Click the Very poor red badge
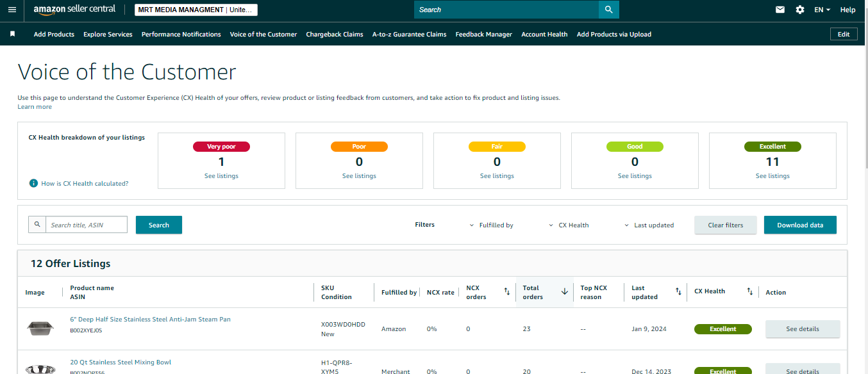 221,147
